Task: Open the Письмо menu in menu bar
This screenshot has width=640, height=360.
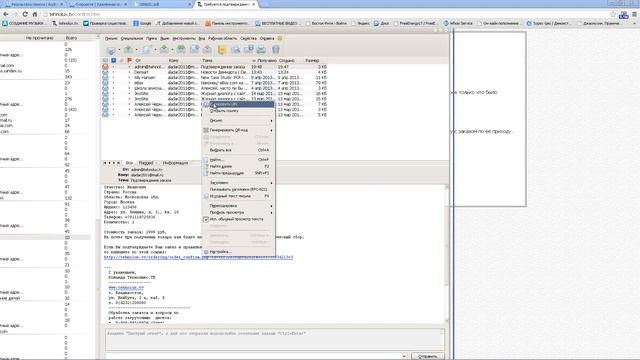Action: (111, 38)
